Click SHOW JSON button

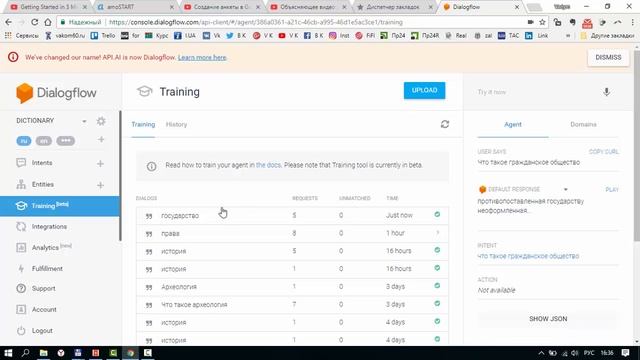pos(548,319)
